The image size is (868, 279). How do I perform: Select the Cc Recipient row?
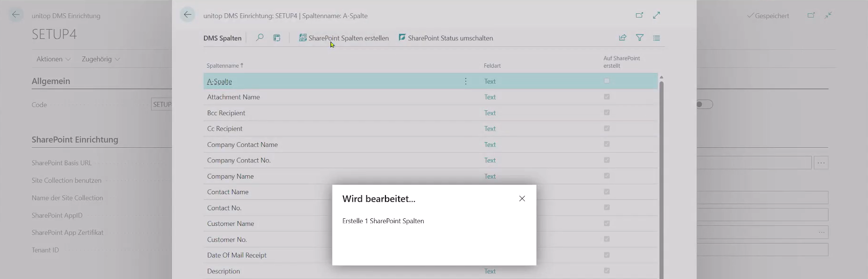[430, 128]
